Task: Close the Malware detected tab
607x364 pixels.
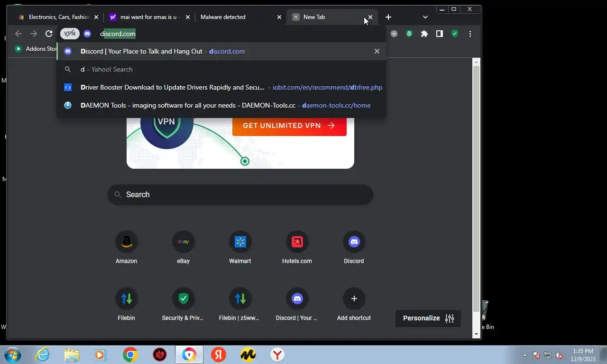Action: [x=279, y=17]
